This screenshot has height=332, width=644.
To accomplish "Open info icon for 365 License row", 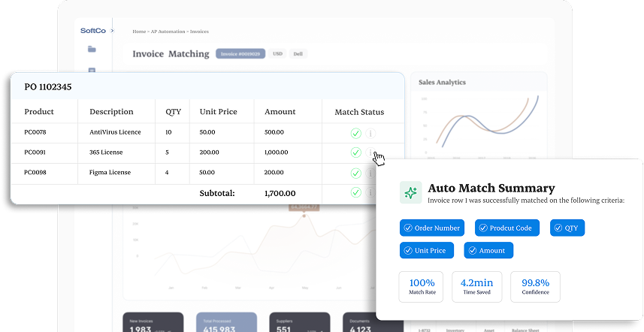I will 370,153.
